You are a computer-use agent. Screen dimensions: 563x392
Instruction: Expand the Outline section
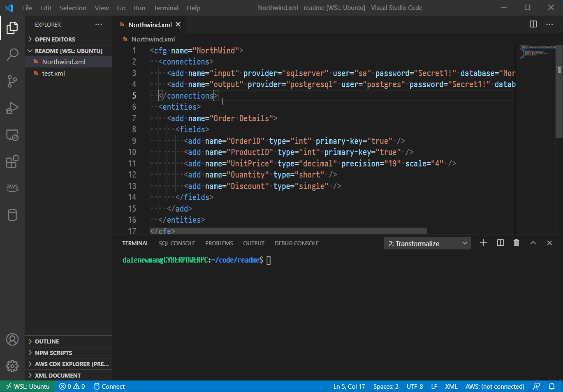click(x=68, y=341)
